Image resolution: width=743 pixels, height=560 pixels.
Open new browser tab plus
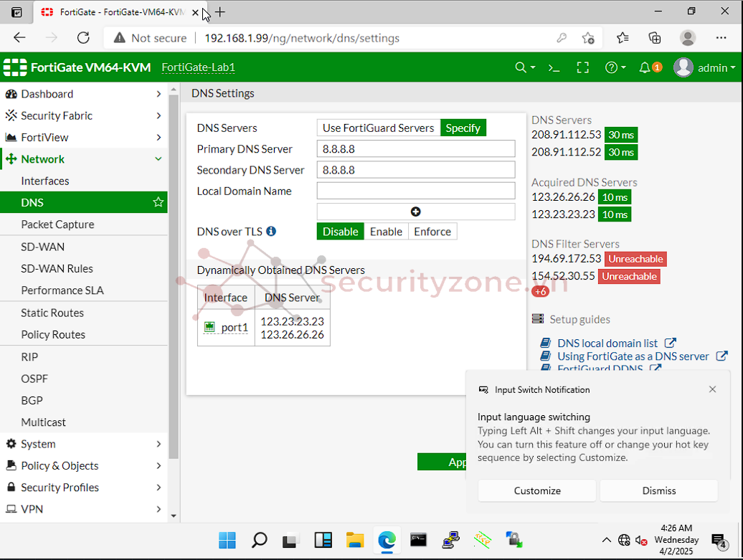pos(220,12)
